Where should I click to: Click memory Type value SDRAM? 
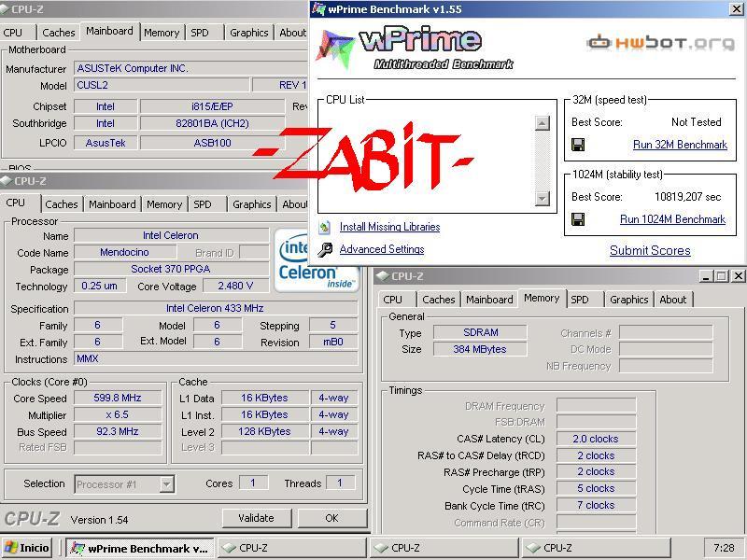click(480, 332)
